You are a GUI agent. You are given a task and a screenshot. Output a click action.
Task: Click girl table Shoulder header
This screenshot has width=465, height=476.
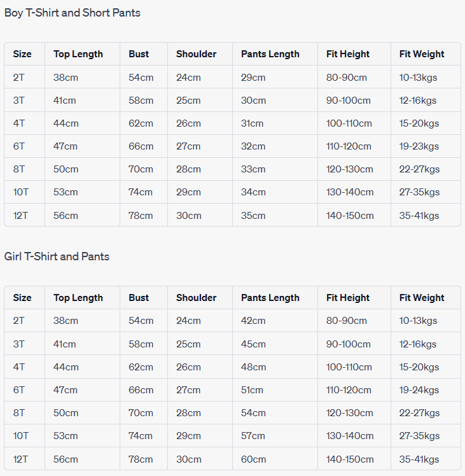(196, 298)
